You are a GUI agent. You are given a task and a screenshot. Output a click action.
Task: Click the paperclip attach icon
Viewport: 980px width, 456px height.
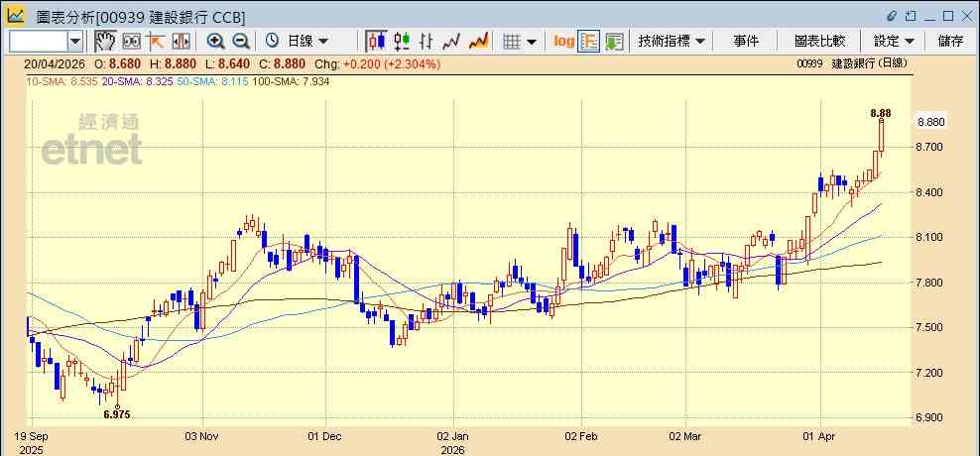(892, 15)
